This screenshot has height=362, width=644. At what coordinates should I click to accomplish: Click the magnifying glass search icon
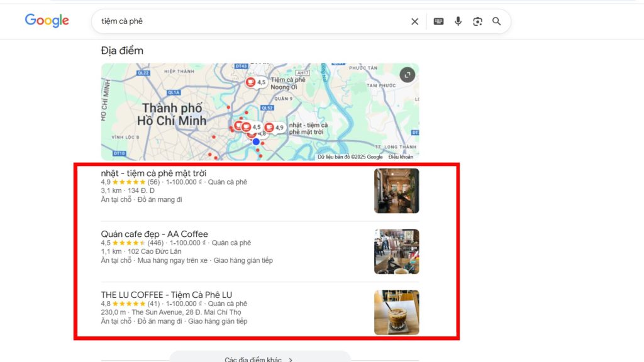pyautogui.click(x=497, y=21)
